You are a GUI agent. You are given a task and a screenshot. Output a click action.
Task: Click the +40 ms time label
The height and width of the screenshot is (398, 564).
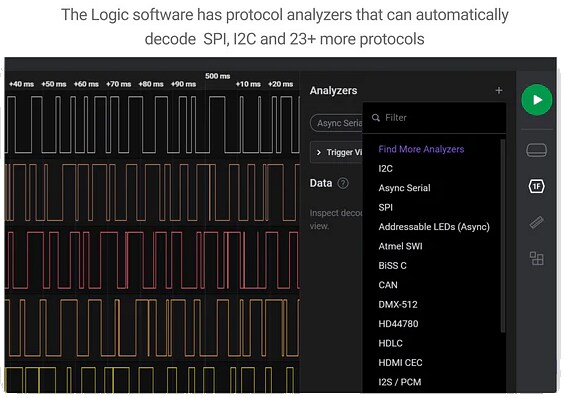[x=21, y=84]
